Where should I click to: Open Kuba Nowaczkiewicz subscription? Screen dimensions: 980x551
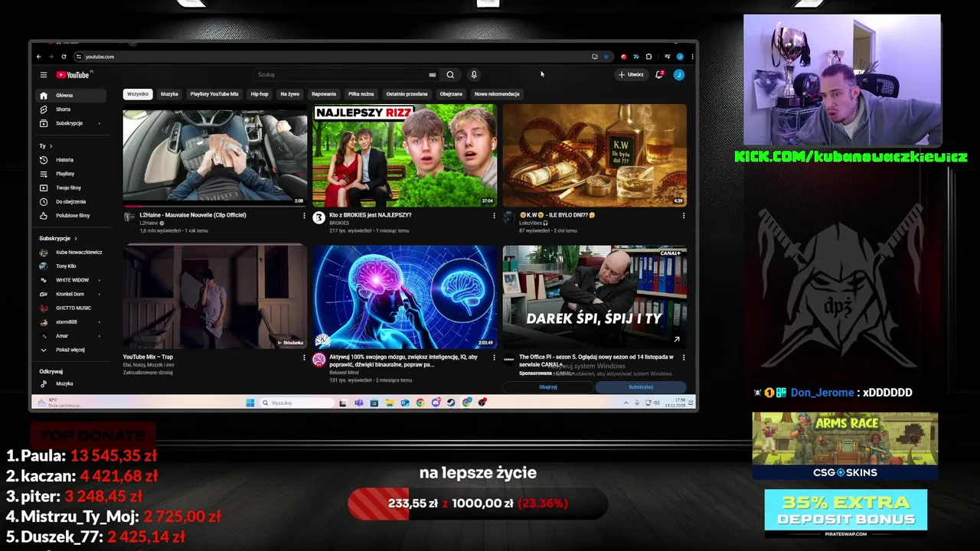coord(72,253)
